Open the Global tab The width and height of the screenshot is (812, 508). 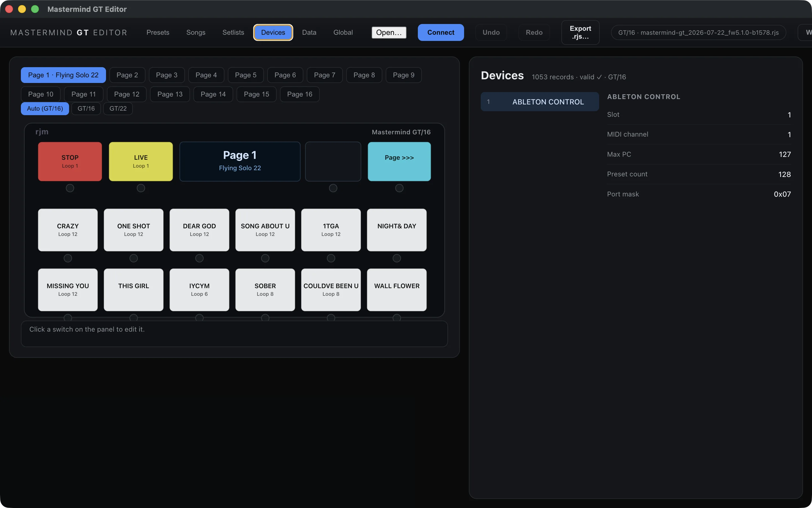(x=343, y=32)
